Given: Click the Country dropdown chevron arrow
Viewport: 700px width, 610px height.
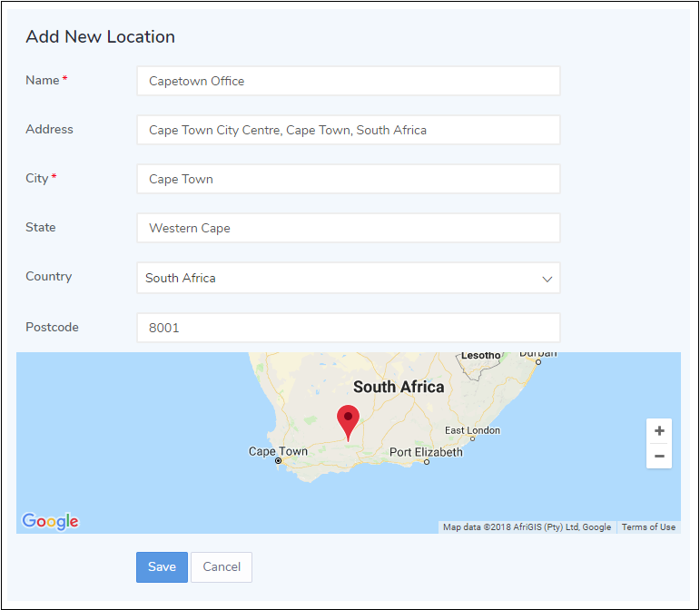Looking at the screenshot, I should [547, 279].
